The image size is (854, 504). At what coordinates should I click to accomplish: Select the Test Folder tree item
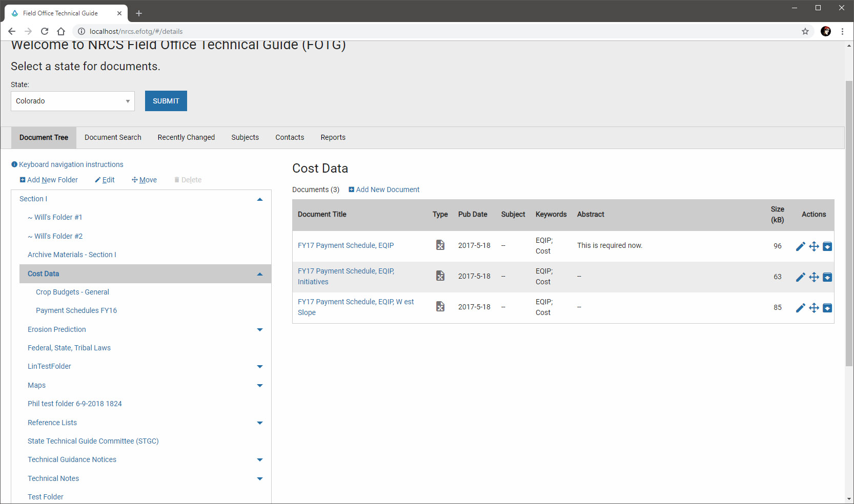[x=46, y=497]
